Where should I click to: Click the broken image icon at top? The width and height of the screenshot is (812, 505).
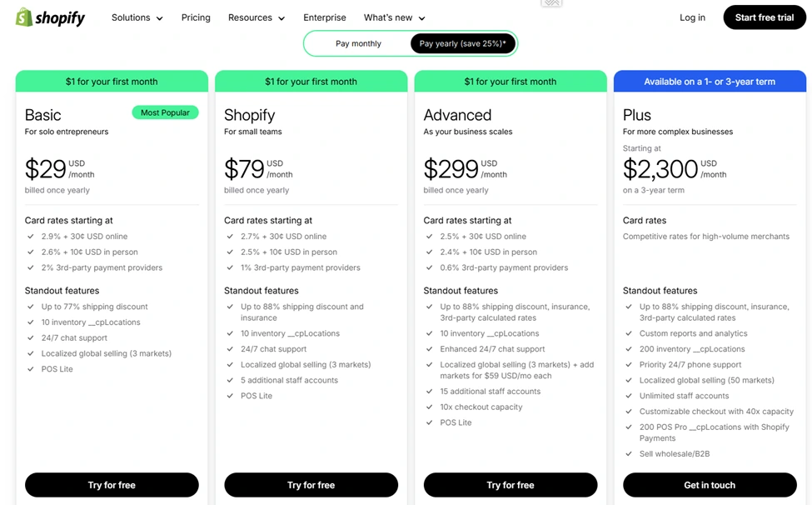tap(551, 3)
